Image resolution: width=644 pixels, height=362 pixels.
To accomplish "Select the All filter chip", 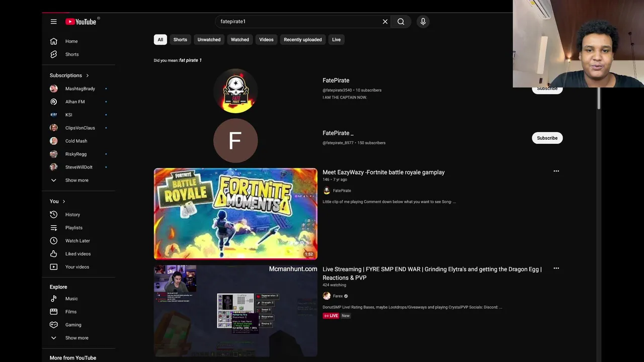I will [x=160, y=40].
